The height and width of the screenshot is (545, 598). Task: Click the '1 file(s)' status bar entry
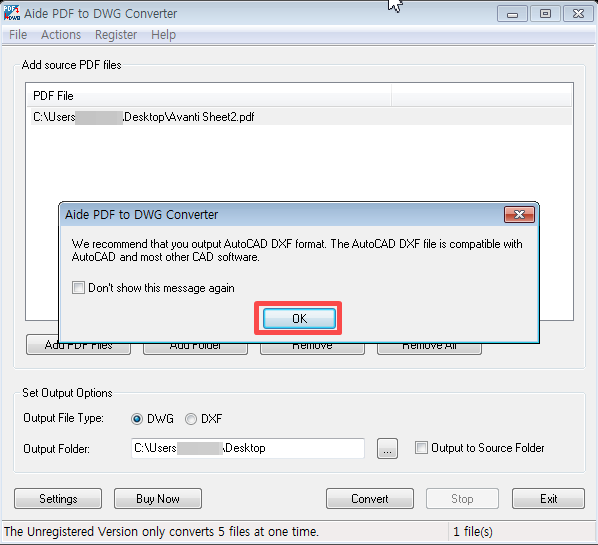(x=473, y=531)
